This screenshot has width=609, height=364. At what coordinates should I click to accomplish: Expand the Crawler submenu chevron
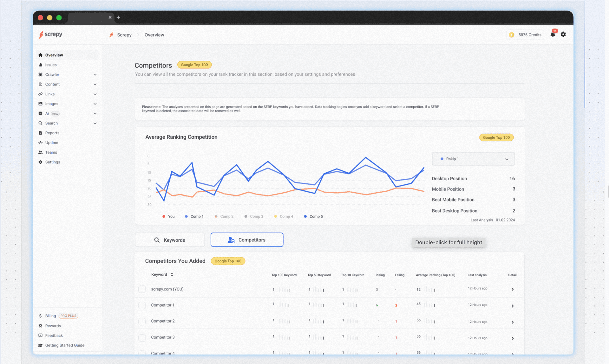(x=95, y=75)
